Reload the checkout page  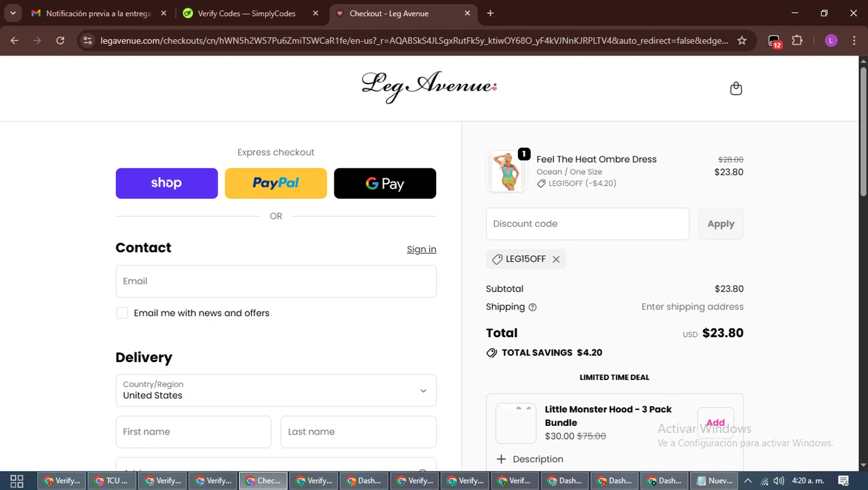point(60,40)
